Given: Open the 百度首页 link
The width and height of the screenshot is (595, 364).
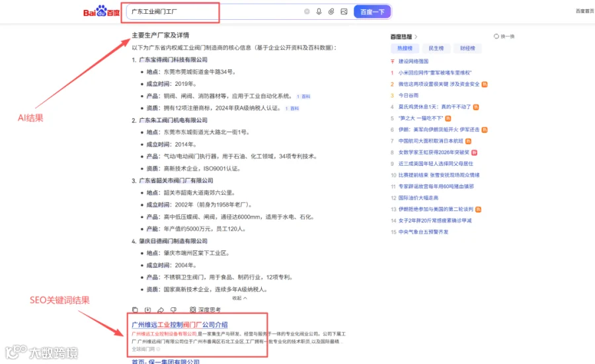Looking at the screenshot, I should (585, 11).
